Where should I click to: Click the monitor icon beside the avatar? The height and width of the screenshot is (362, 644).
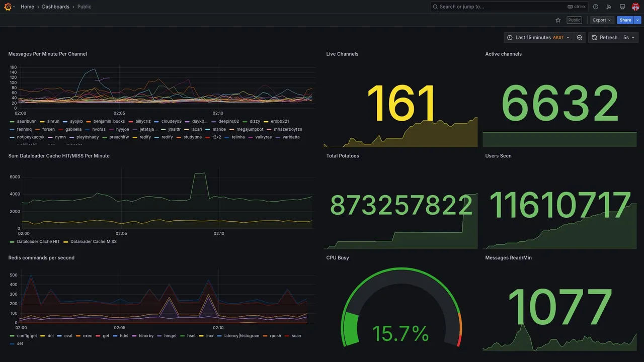(622, 7)
